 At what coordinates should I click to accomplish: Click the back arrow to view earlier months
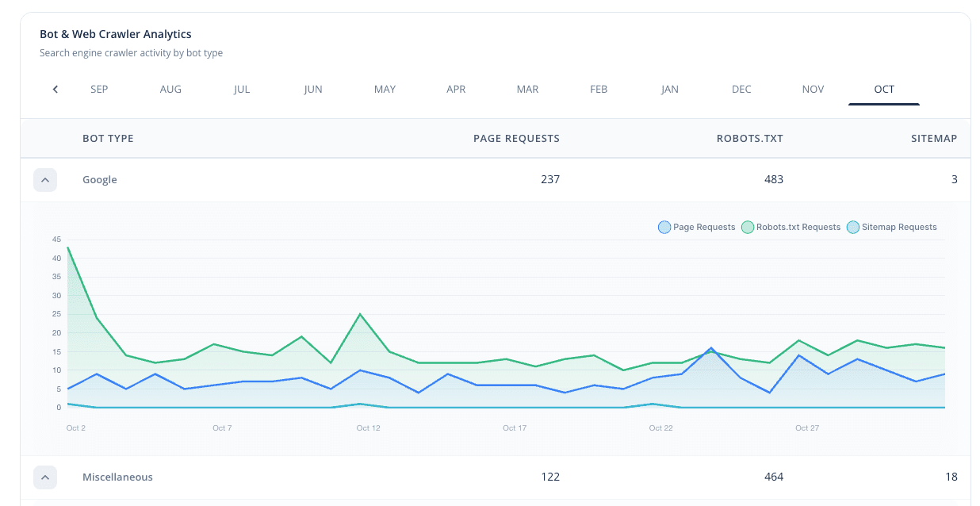coord(54,89)
